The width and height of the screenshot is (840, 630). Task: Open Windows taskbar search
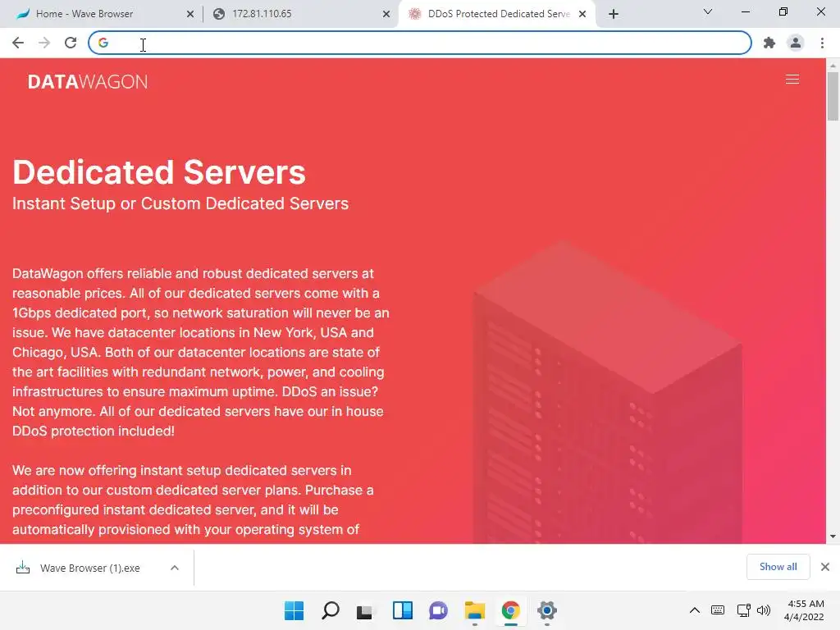[330, 610]
